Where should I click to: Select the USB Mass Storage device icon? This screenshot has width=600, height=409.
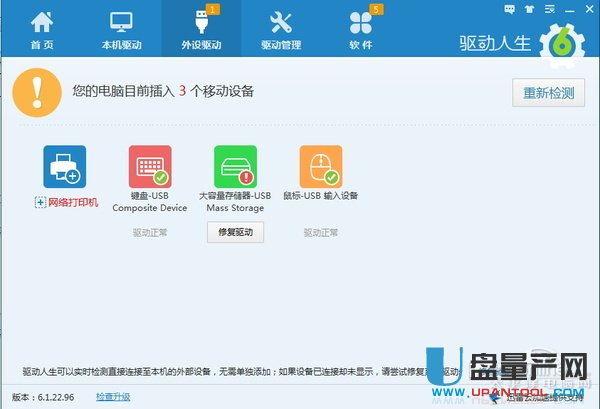[x=235, y=167]
